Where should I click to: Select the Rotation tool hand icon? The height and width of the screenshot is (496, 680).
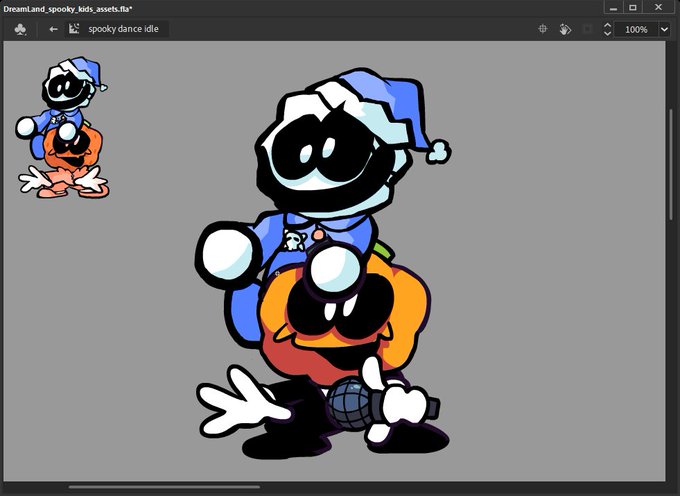[565, 29]
